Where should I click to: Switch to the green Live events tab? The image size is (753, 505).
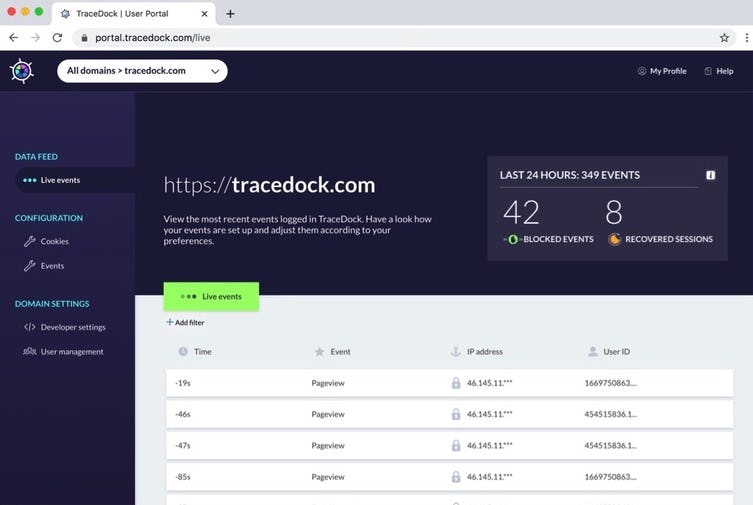pos(211,297)
